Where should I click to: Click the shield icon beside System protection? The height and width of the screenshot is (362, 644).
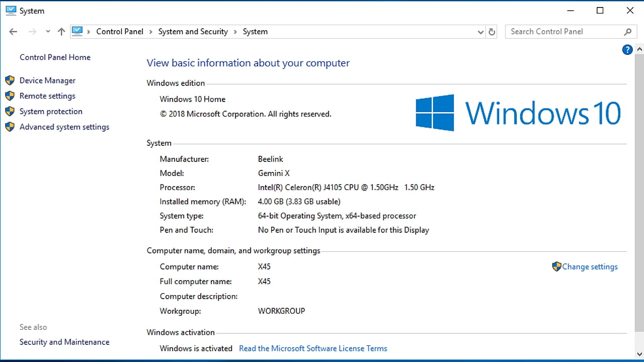click(x=10, y=112)
